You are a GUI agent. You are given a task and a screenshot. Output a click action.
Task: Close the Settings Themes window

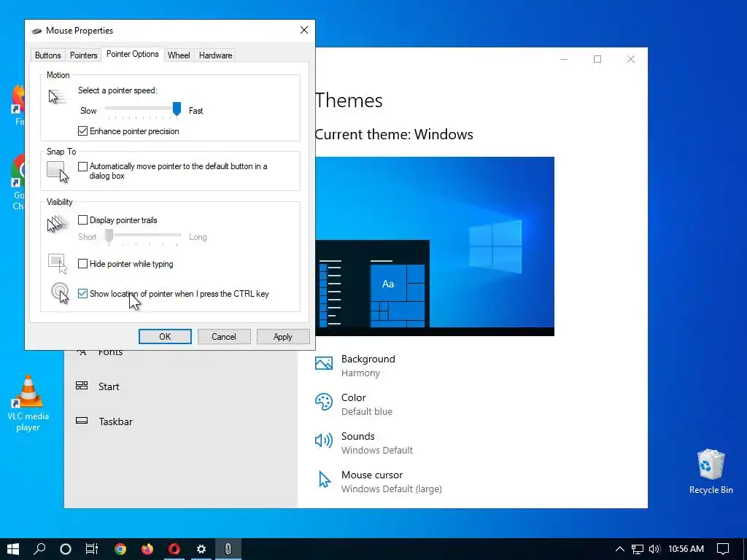(x=631, y=59)
